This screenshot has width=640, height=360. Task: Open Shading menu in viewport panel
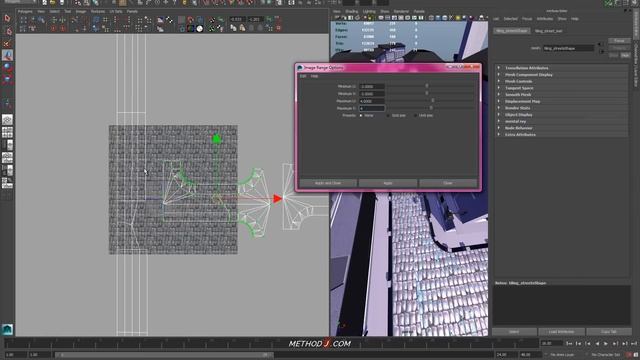tap(351, 11)
